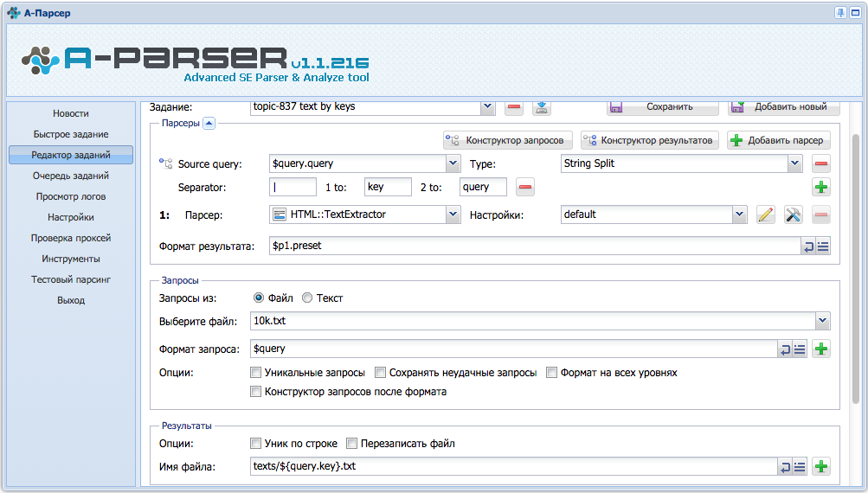This screenshot has width=868, height=493.
Task: Click the A-Parser logo
Action: pyautogui.click(x=195, y=63)
